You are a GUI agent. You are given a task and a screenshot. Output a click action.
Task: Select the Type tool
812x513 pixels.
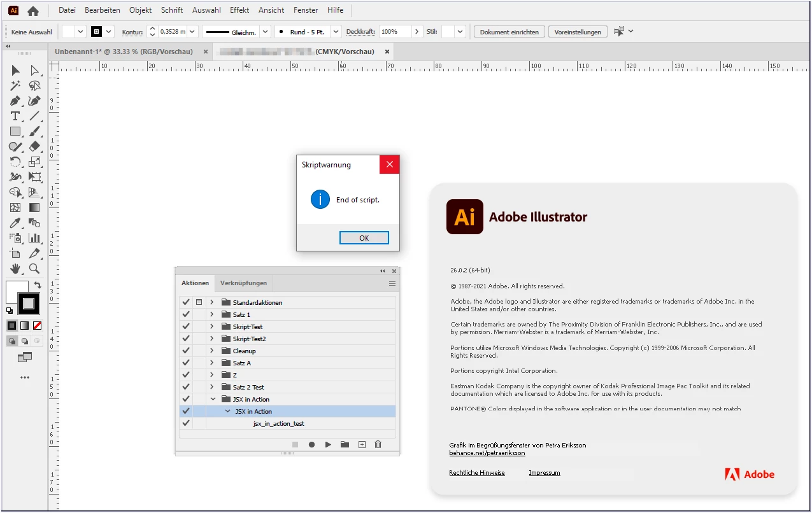point(15,116)
